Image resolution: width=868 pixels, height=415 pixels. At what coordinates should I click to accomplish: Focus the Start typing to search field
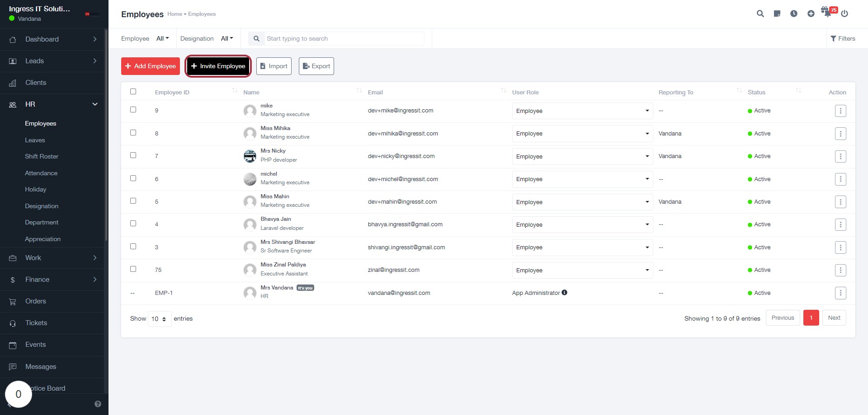coord(344,38)
